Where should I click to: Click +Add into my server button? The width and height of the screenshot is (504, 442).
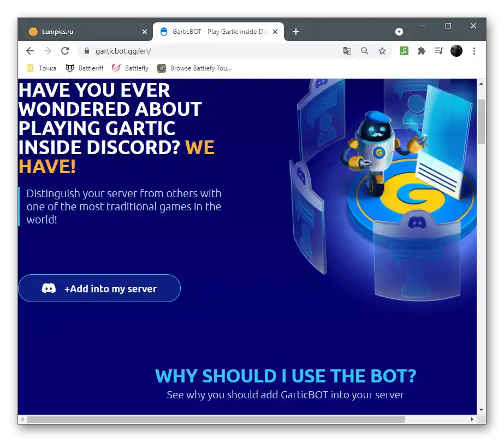click(x=99, y=288)
